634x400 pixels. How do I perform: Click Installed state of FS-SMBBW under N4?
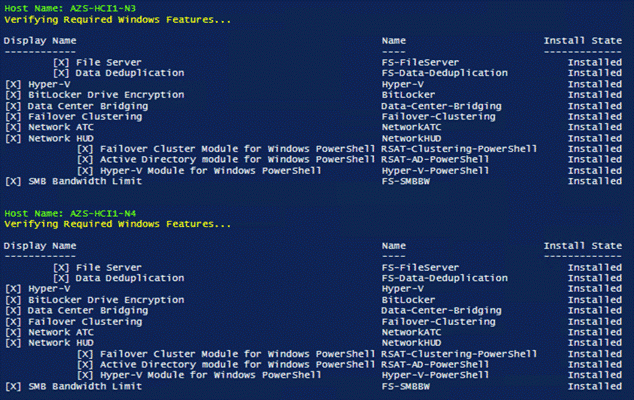[595, 386]
